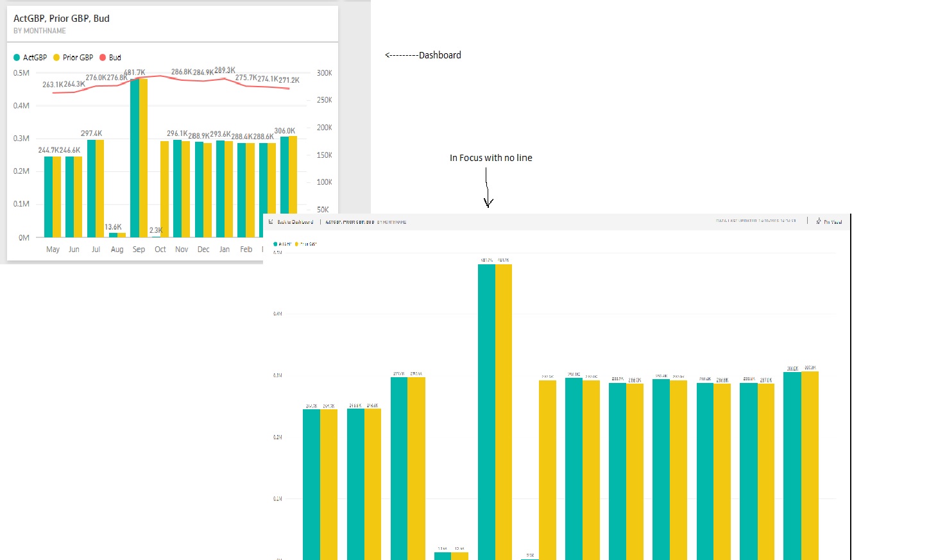Click the 0.4M left axis label on dashboard tile
Image resolution: width=938 pixels, height=560 pixels.
pyautogui.click(x=21, y=106)
